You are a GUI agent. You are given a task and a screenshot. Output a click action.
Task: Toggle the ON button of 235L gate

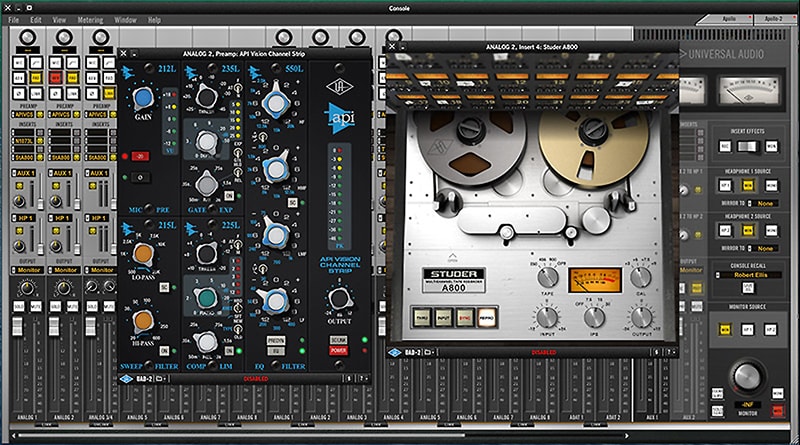[229, 196]
